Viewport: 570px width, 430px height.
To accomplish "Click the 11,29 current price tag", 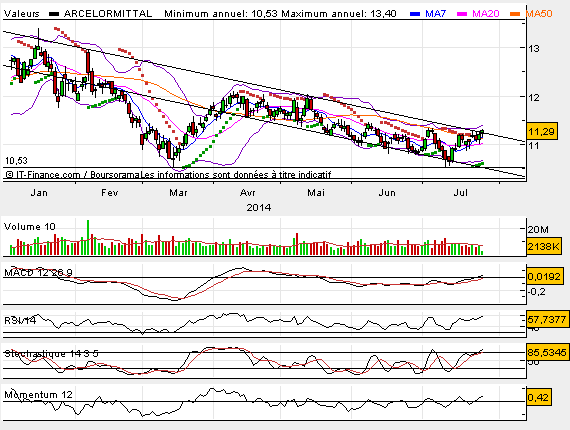I will click(542, 131).
